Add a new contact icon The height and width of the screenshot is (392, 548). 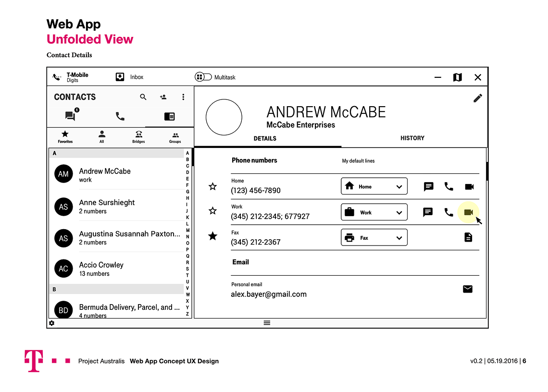[x=163, y=97]
